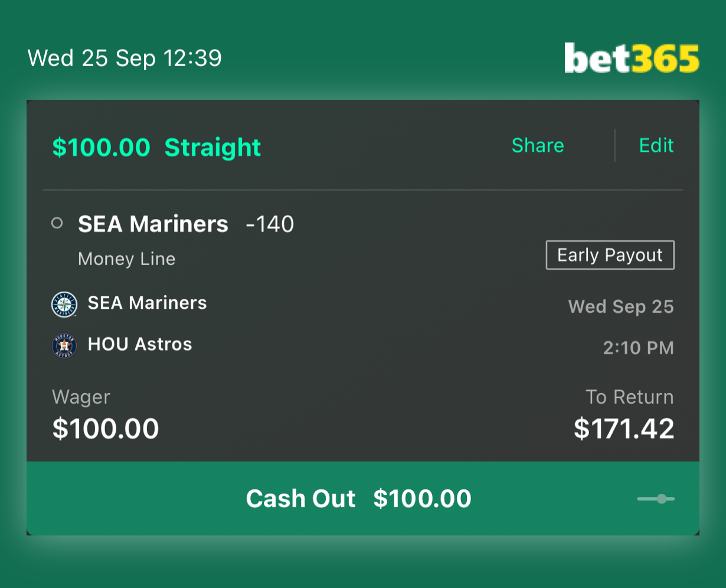Click the -140 odds value
Image resolution: width=726 pixels, height=588 pixels.
coord(270,224)
